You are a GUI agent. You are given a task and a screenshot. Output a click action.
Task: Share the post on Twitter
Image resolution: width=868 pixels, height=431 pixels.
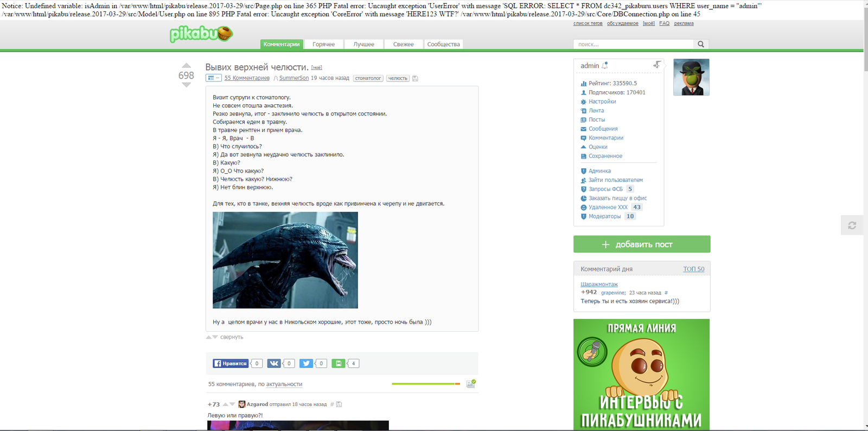(306, 364)
